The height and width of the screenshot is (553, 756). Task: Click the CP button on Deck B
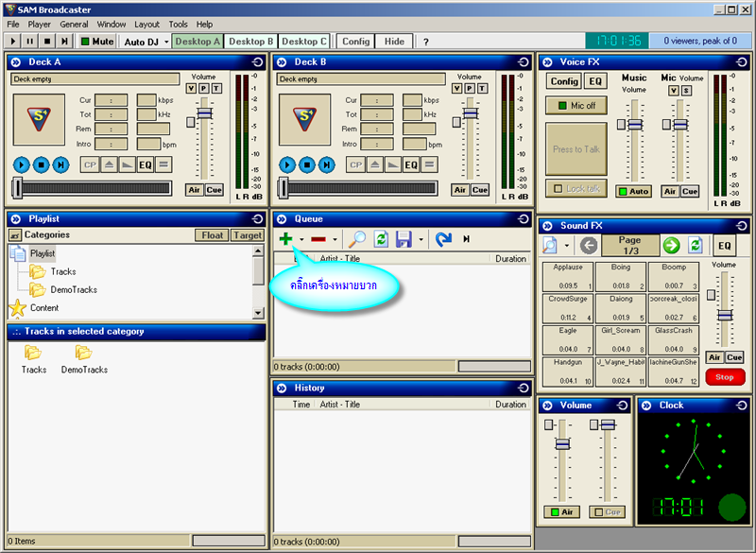point(356,164)
